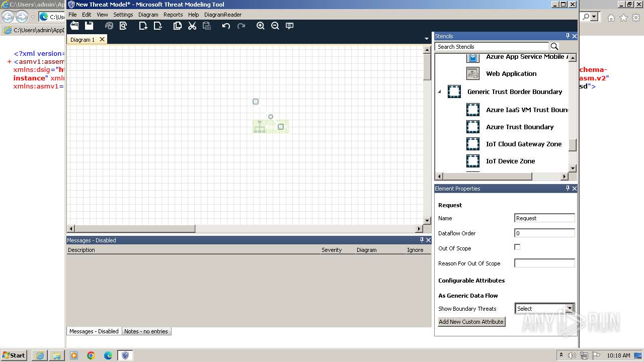
Task: Click the canvas scroll-down arrow
Action: tap(427, 221)
